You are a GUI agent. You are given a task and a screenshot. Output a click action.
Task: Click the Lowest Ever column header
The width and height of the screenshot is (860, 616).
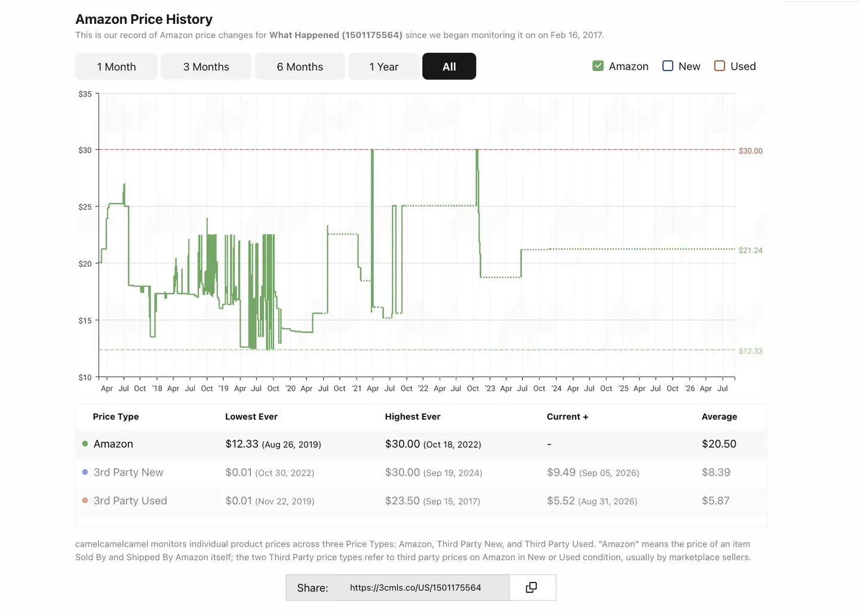251,417
